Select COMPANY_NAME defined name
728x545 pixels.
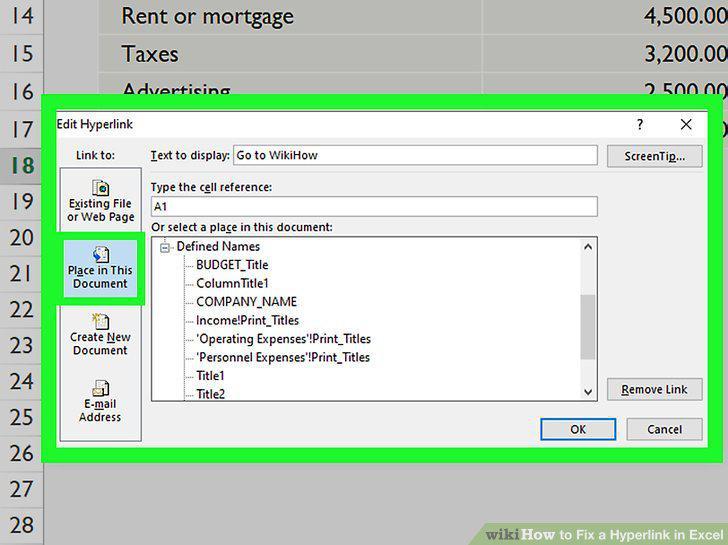pos(247,302)
